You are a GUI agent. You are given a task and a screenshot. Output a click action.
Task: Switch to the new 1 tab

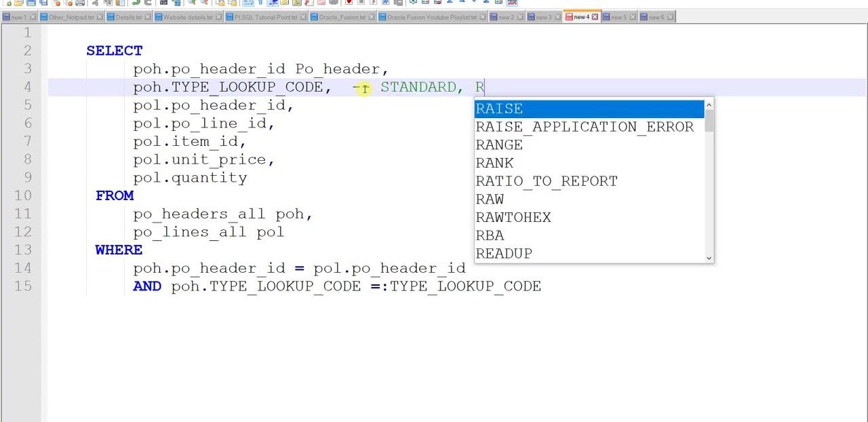18,17
